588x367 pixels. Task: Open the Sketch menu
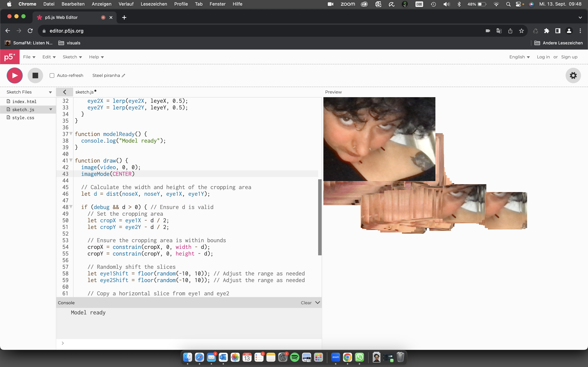(72, 57)
